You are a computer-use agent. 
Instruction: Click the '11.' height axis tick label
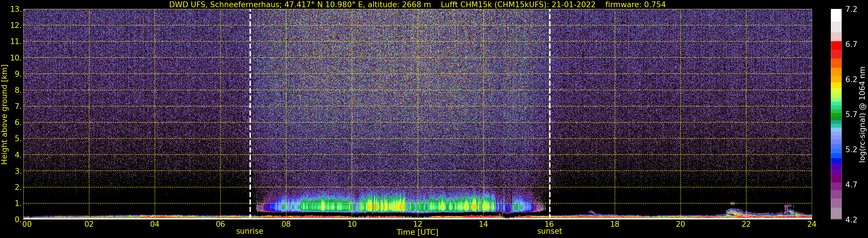coord(16,41)
